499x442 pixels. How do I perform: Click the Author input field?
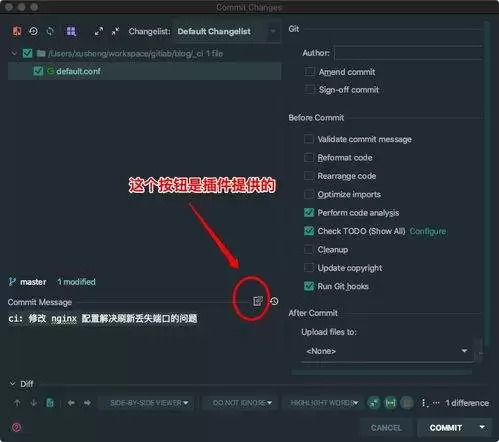click(408, 53)
